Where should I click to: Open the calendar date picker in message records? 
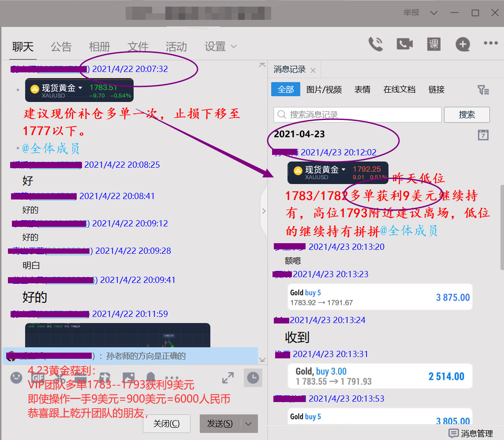483,135
